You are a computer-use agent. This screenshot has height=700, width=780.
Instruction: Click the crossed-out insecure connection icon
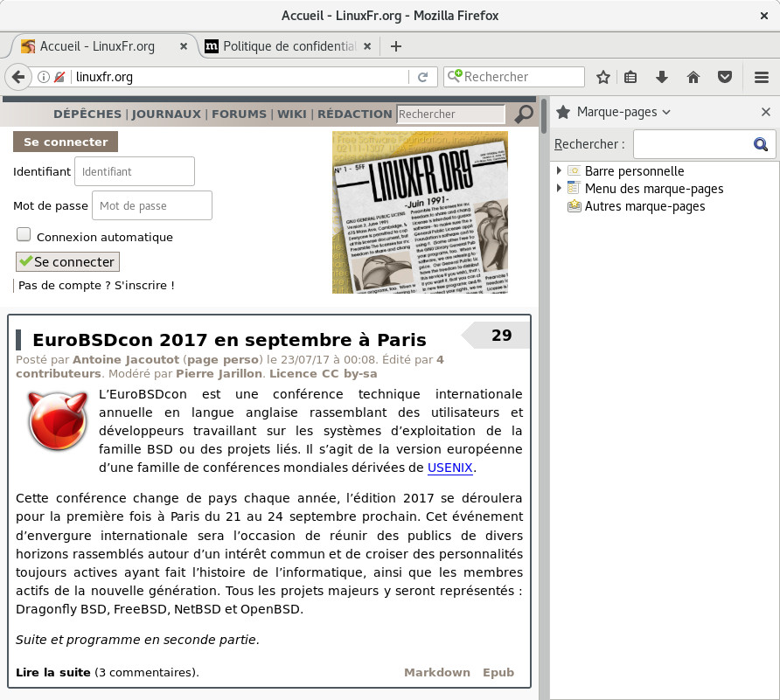(59, 77)
